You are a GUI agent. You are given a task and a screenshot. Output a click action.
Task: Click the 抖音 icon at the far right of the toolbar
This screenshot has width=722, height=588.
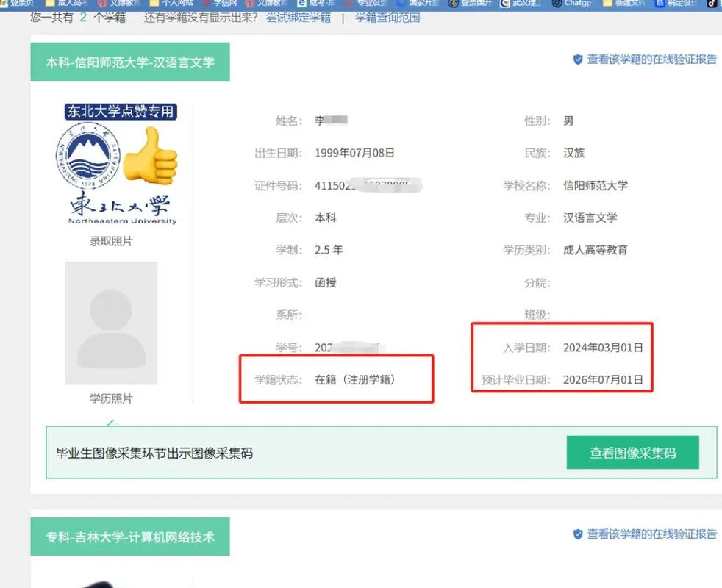[x=712, y=4]
